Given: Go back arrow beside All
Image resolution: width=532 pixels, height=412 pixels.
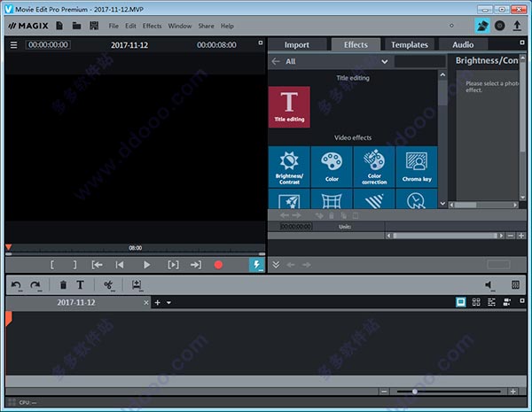Looking at the screenshot, I should [276, 61].
